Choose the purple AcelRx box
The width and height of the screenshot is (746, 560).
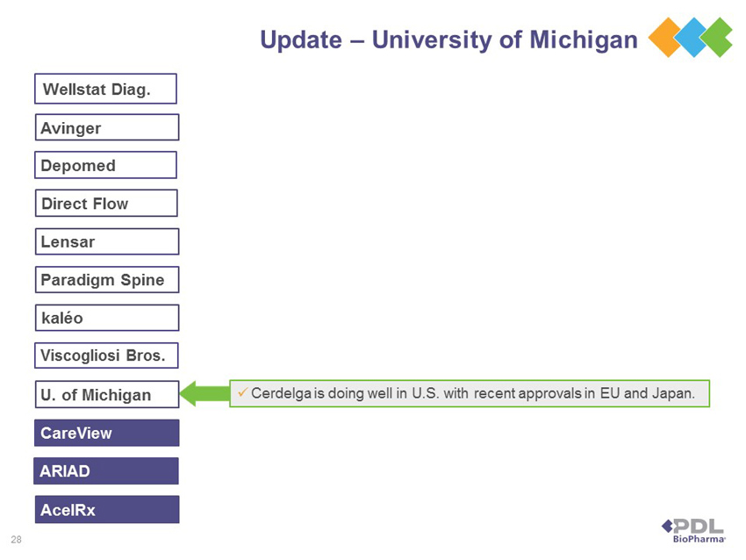tap(107, 510)
